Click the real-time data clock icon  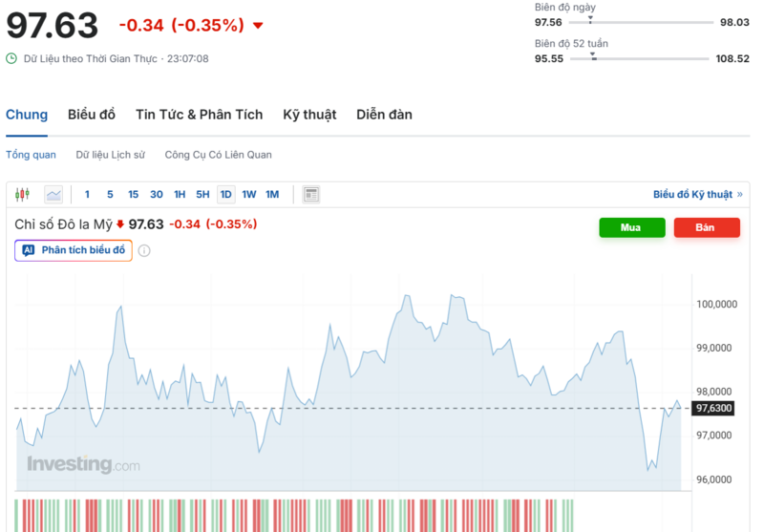pos(11,58)
